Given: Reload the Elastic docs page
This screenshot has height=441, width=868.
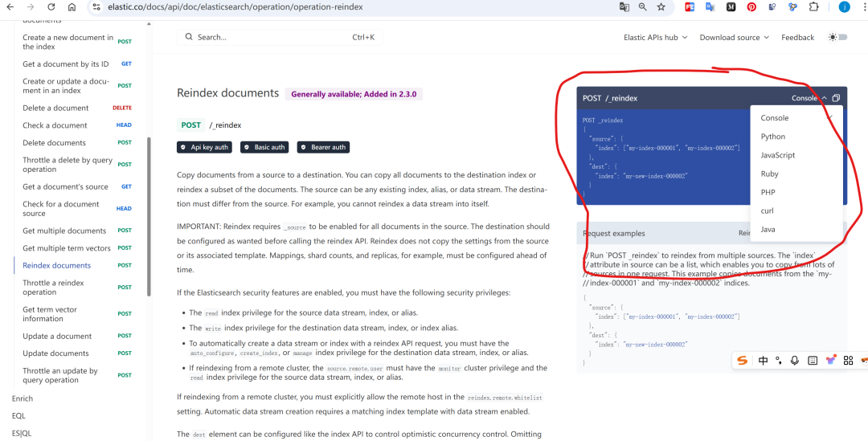Looking at the screenshot, I should tap(51, 7).
